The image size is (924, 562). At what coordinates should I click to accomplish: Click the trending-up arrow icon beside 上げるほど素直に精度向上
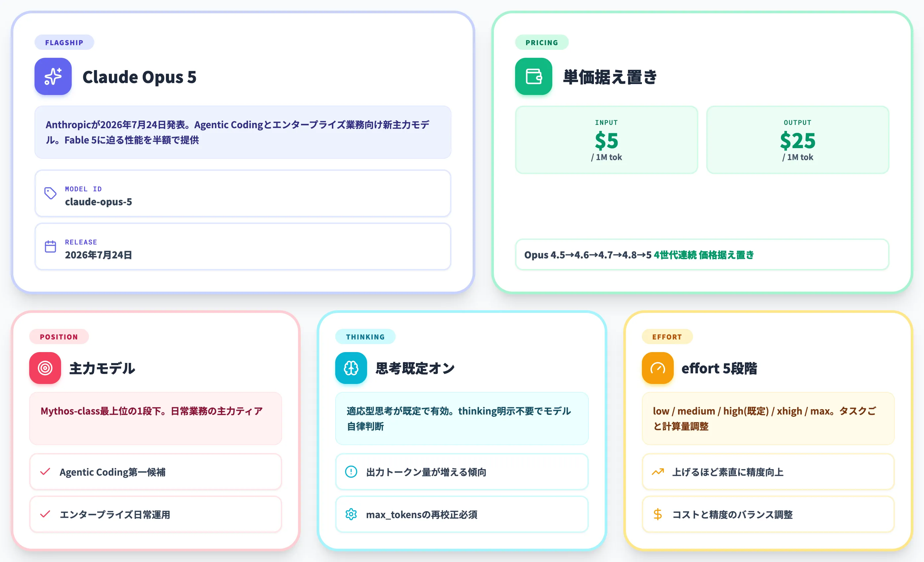658,472
